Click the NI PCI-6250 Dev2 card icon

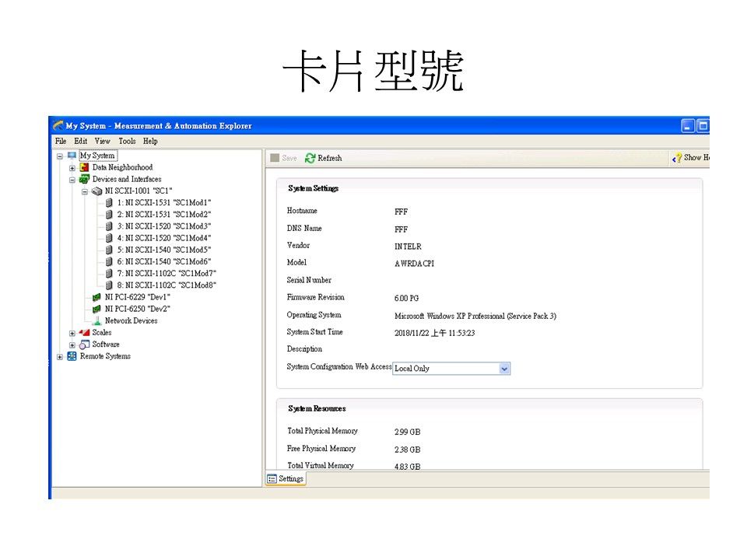pos(96,309)
